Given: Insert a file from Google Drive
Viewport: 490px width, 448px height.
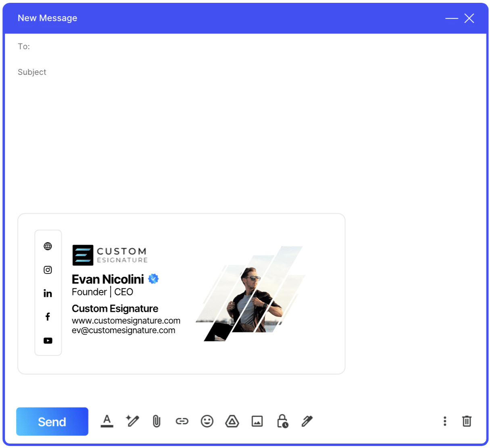Looking at the screenshot, I should [232, 421].
